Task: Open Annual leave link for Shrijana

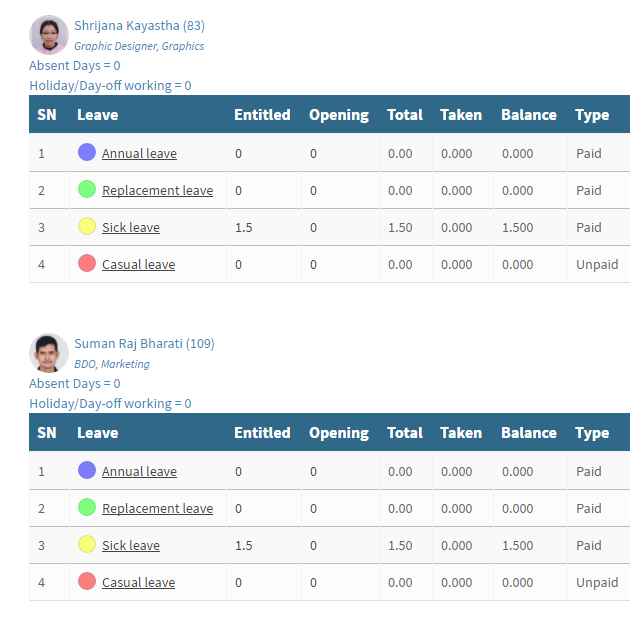Action: [x=139, y=153]
